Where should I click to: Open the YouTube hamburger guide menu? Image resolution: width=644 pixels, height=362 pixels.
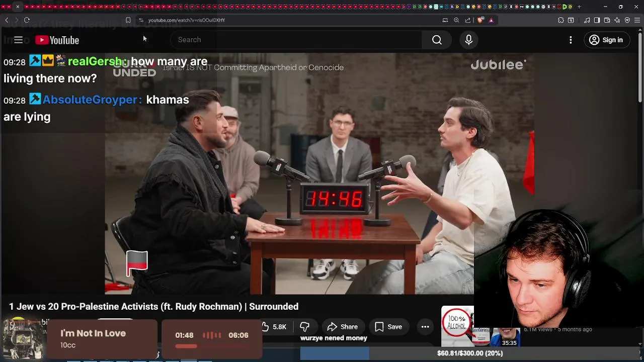[18, 40]
